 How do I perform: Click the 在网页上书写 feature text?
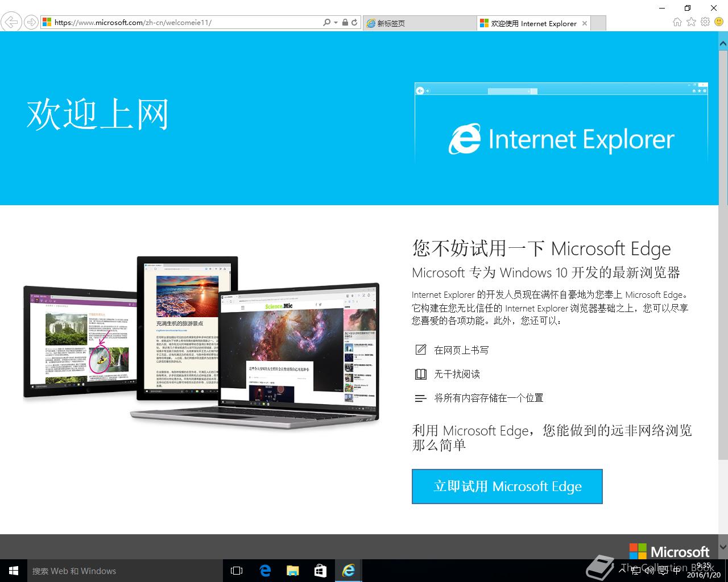(x=461, y=350)
